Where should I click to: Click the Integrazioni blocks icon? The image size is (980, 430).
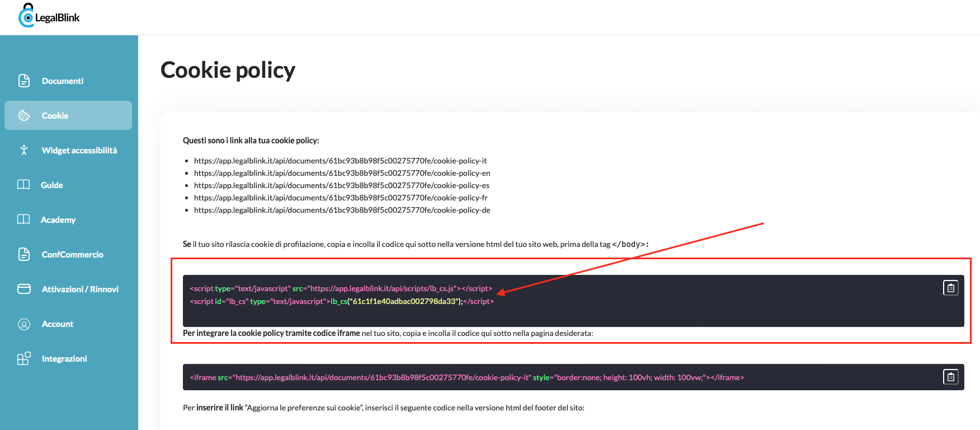pos(24,358)
